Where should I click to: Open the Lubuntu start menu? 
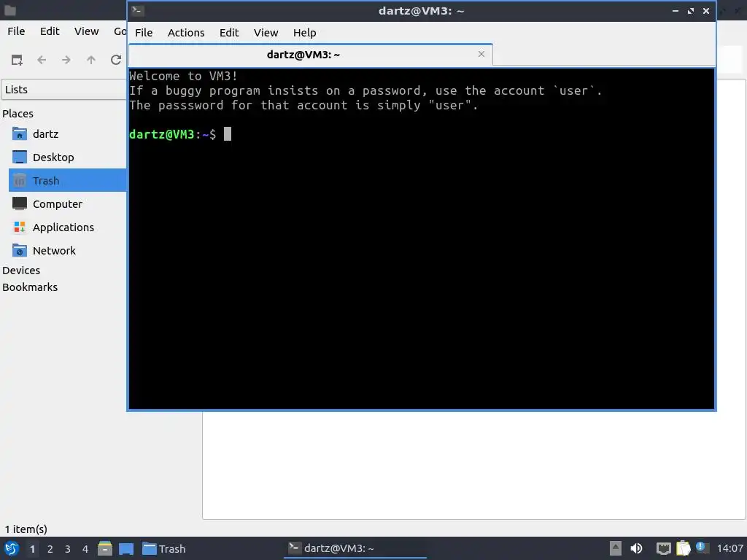pos(12,548)
